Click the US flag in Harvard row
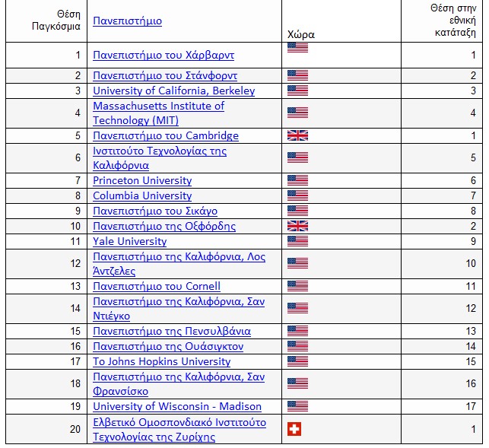The image size is (489, 448). click(x=297, y=48)
